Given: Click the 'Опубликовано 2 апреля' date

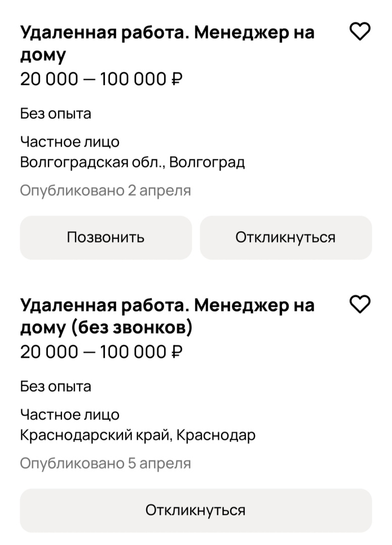Looking at the screenshot, I should coord(105,191).
